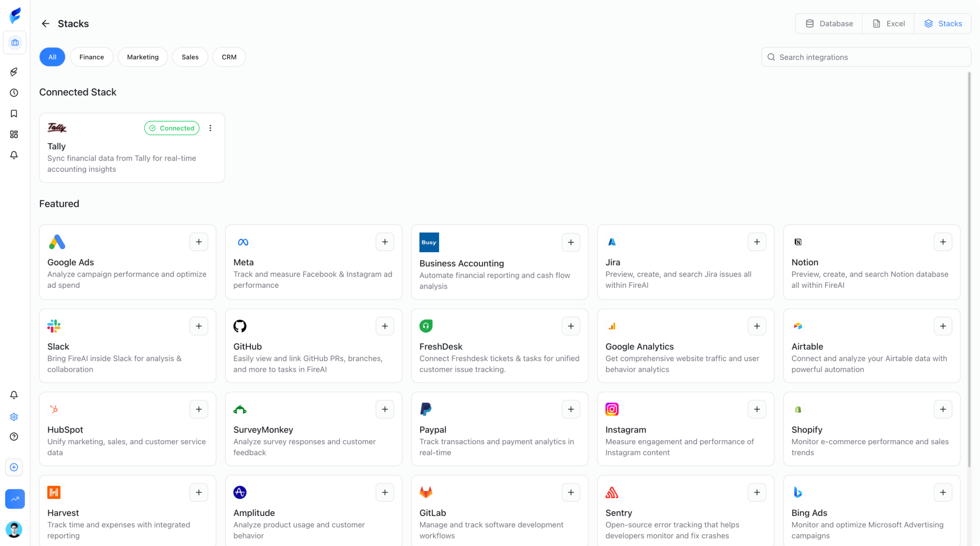Screen dimensions: 980x546
Task: Open Tally three-dot options menu
Action: tap(210, 128)
